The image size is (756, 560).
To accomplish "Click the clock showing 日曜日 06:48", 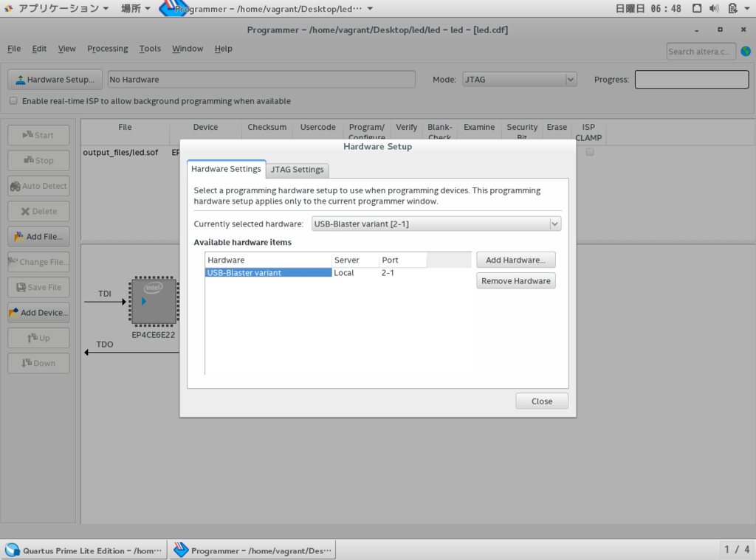I will [x=648, y=8].
